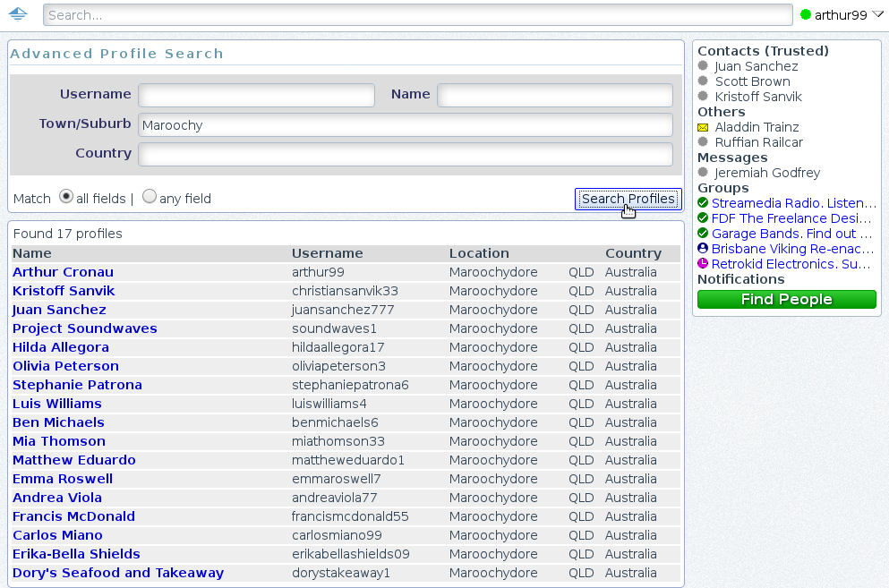Click the green Find People button
Screen dimensions: 889x588
pyautogui.click(x=786, y=300)
